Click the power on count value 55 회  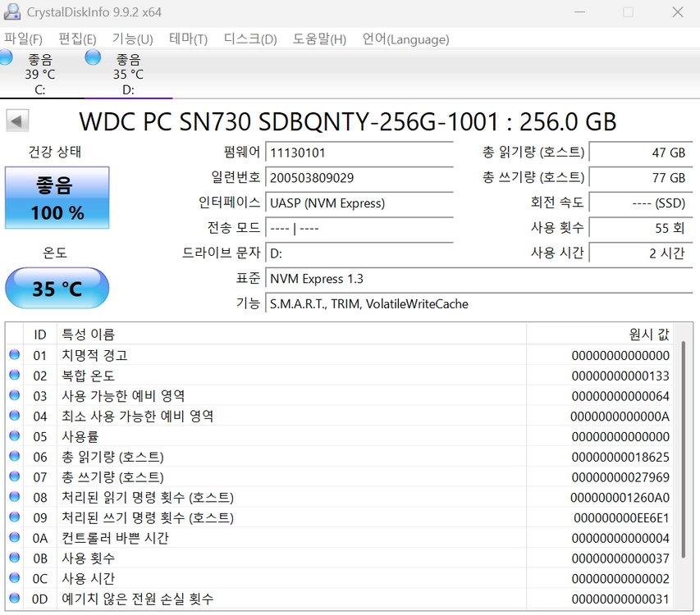coord(641,228)
